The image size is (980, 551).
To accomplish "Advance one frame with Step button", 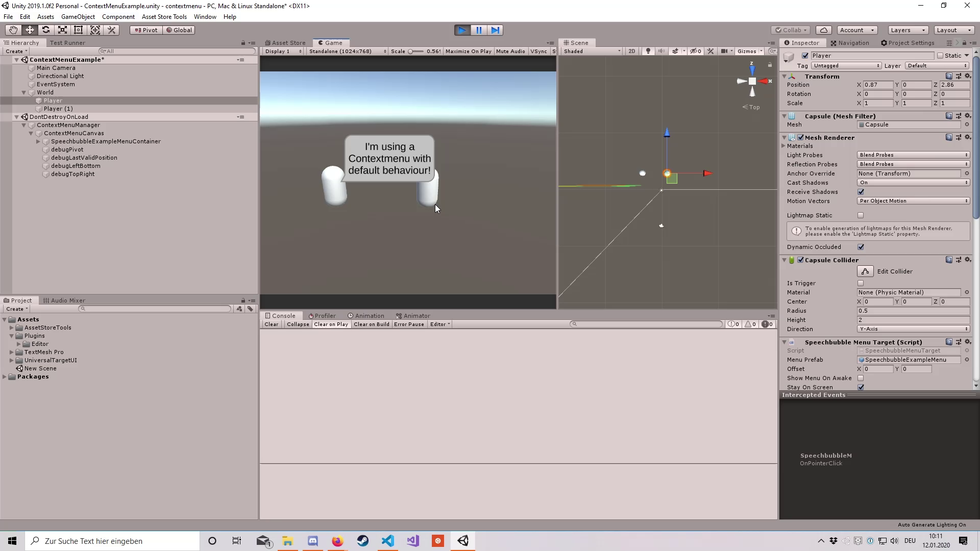I will [495, 30].
